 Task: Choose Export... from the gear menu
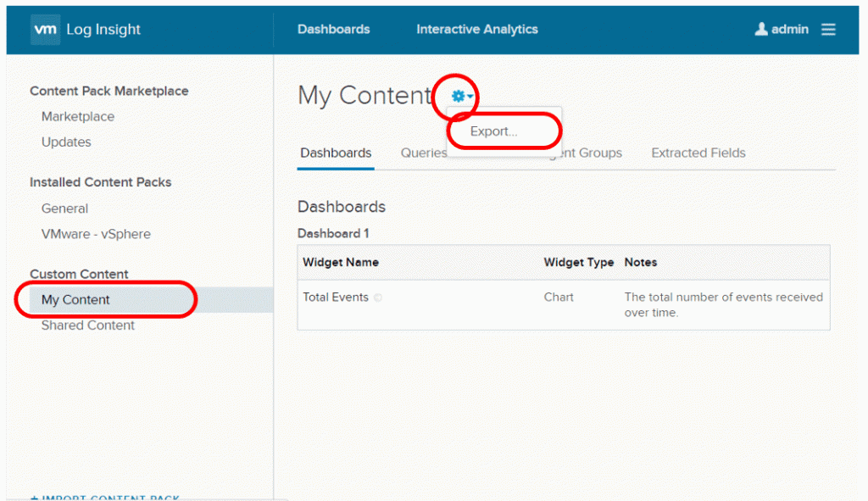point(493,131)
